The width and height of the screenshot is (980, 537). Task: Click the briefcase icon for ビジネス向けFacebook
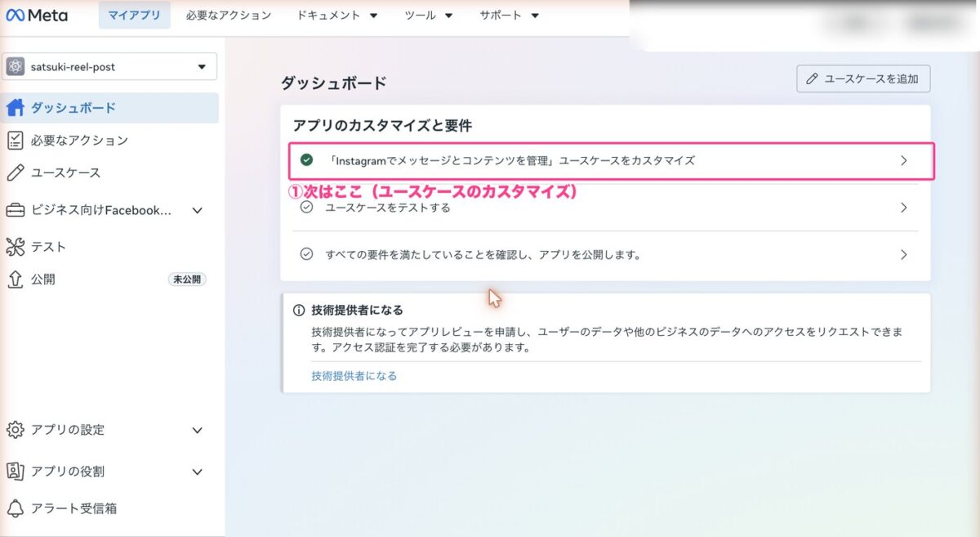pyautogui.click(x=15, y=211)
